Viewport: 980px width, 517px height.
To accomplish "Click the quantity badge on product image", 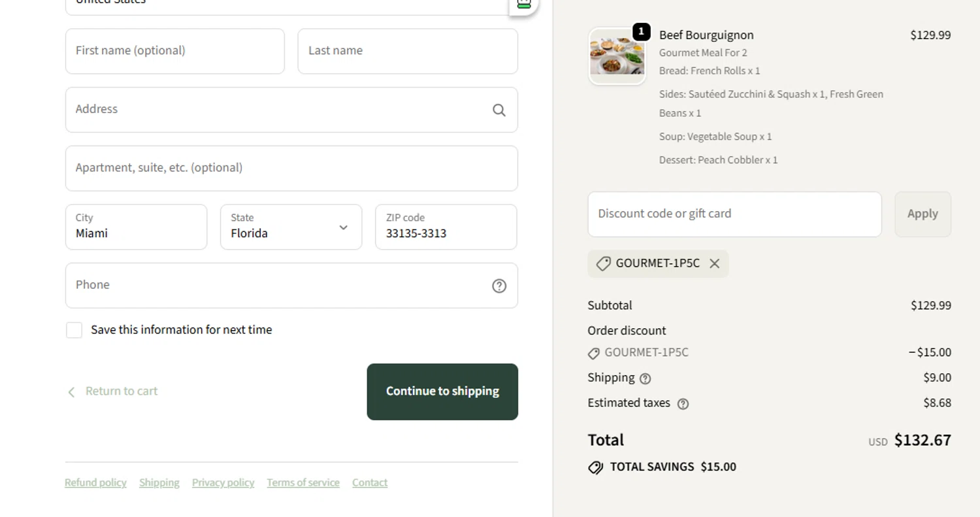I will coord(642,31).
